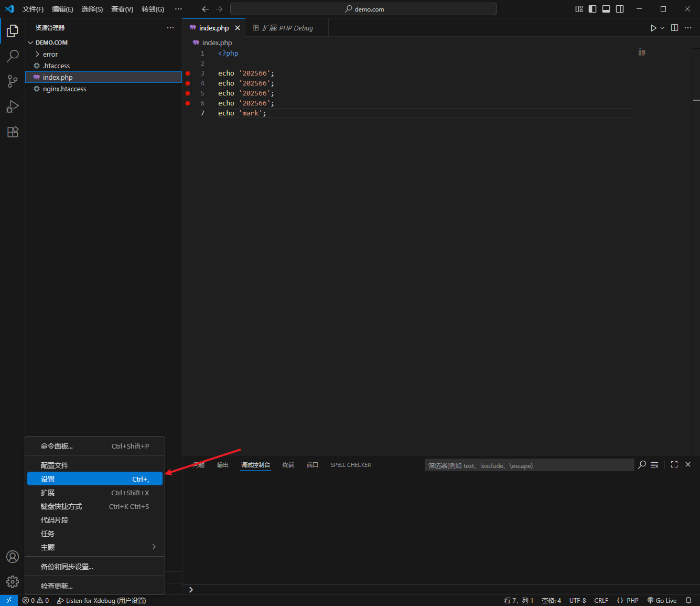Toggle the breakpoint on line 3
Viewport: 700px width, 606px height.
click(x=187, y=73)
